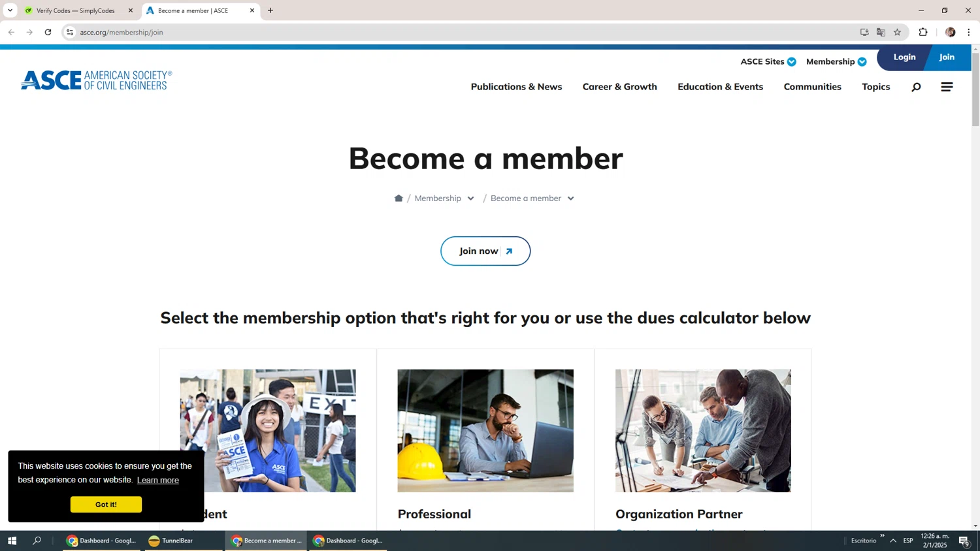Click the Join now button

[x=485, y=251]
